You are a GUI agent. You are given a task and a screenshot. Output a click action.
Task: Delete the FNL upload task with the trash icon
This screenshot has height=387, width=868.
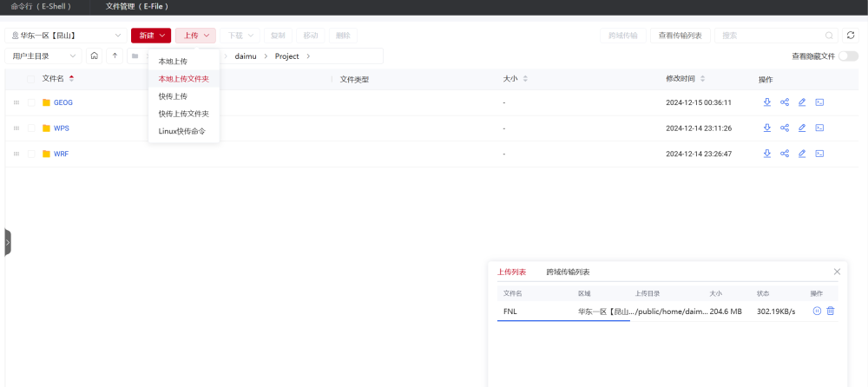click(831, 312)
